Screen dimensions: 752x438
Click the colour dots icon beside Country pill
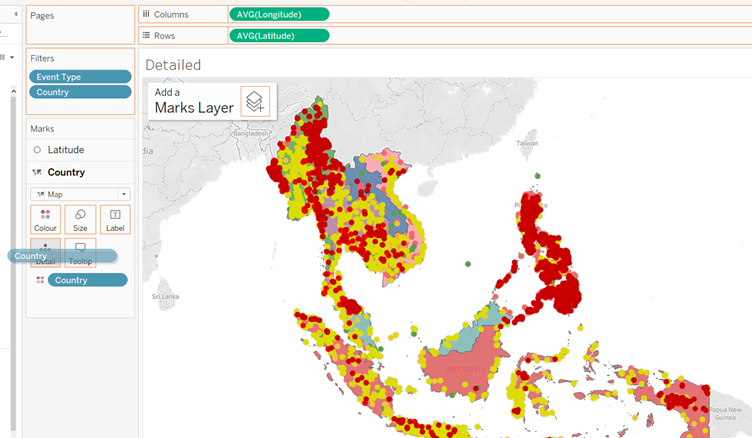(39, 280)
